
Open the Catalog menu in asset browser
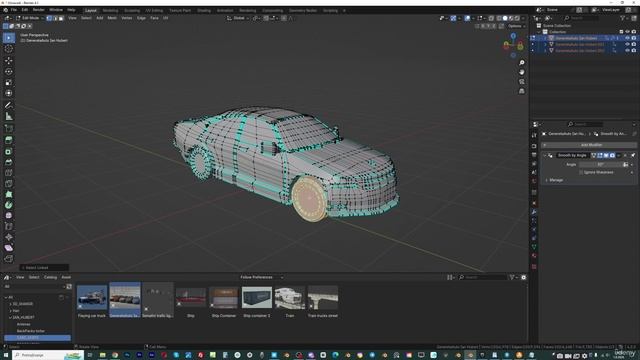coord(50,277)
